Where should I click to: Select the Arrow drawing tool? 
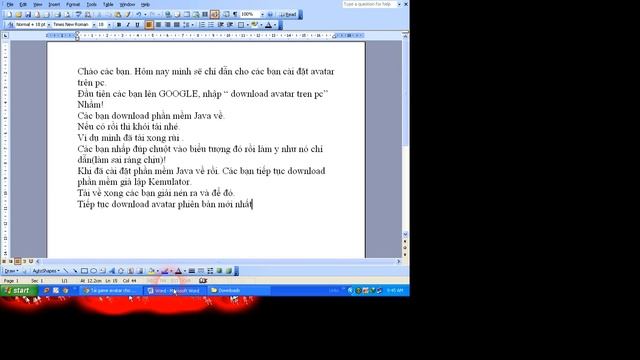click(x=76, y=271)
